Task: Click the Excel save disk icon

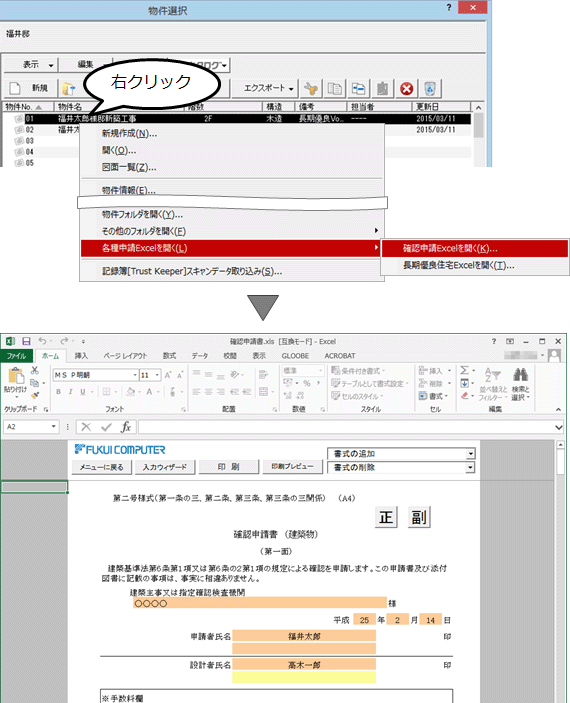Action: [x=26, y=342]
